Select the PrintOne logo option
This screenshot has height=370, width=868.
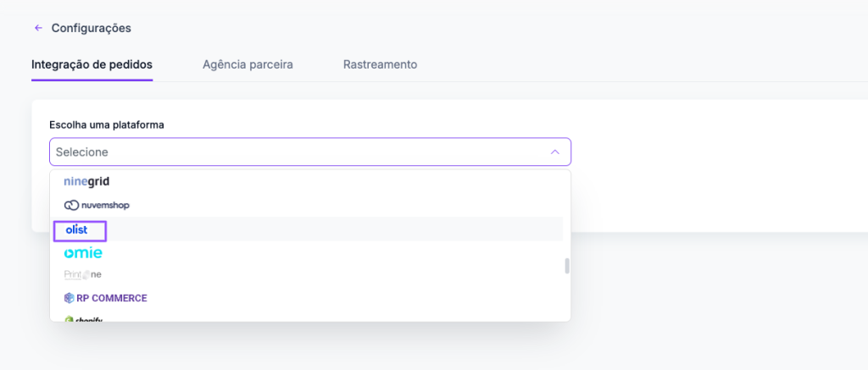[x=83, y=274]
